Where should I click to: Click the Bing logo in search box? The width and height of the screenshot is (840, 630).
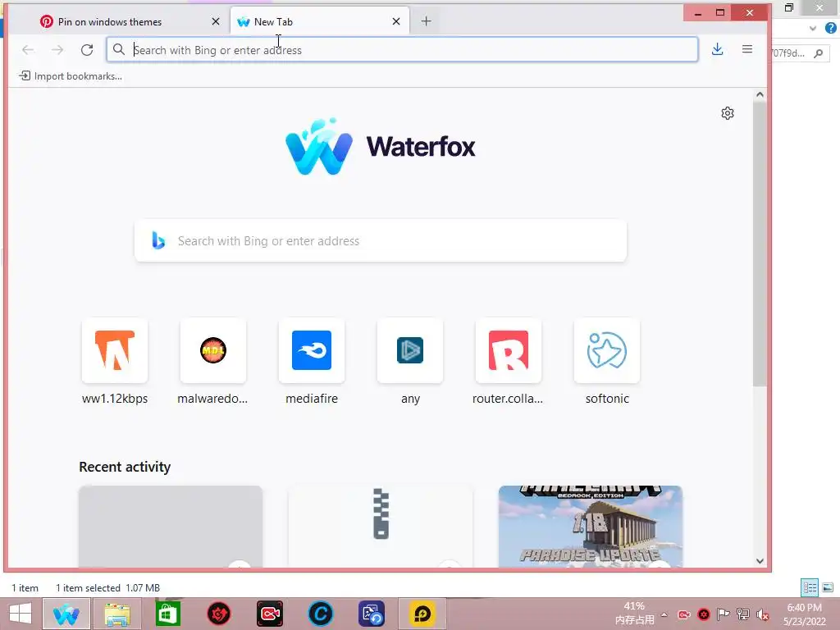[158, 240]
